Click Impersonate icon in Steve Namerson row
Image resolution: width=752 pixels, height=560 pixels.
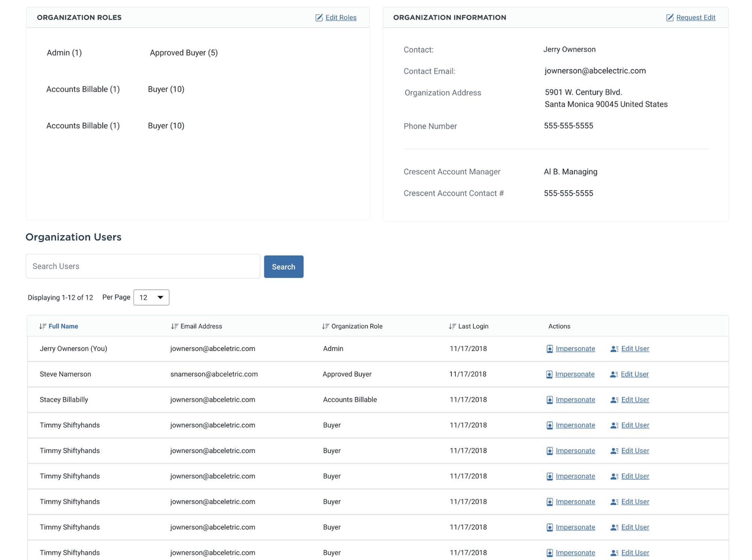coord(549,374)
